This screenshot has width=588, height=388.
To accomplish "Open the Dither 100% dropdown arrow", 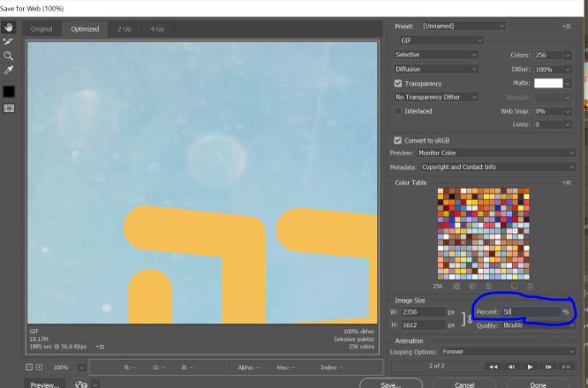I will click(568, 70).
